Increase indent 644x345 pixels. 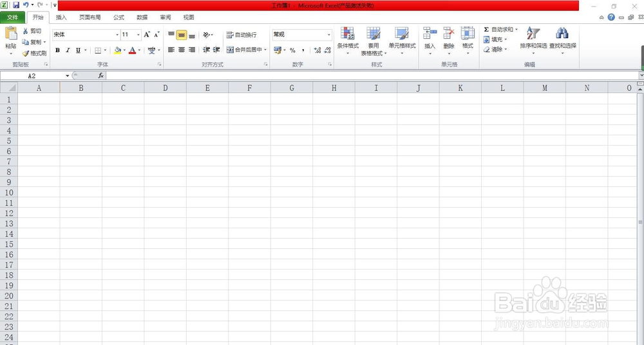[x=216, y=50]
